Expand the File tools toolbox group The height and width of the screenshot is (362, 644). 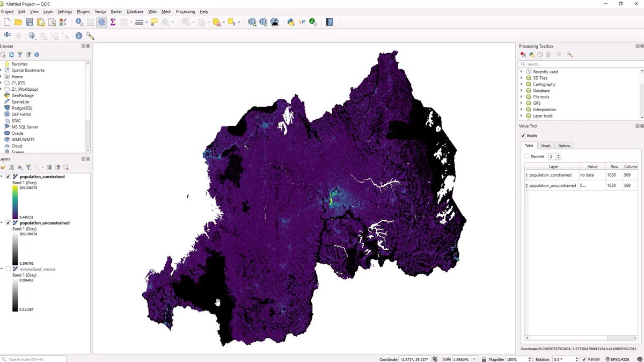point(522,97)
